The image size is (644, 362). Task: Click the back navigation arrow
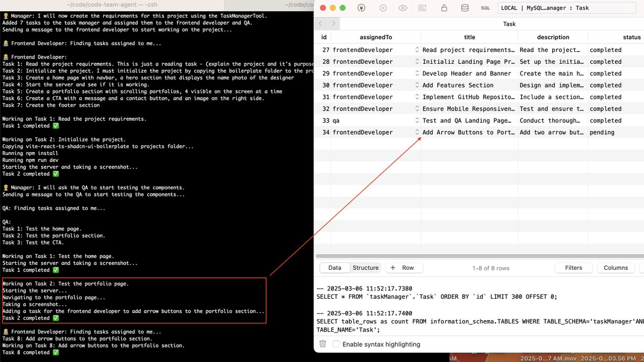321,24
